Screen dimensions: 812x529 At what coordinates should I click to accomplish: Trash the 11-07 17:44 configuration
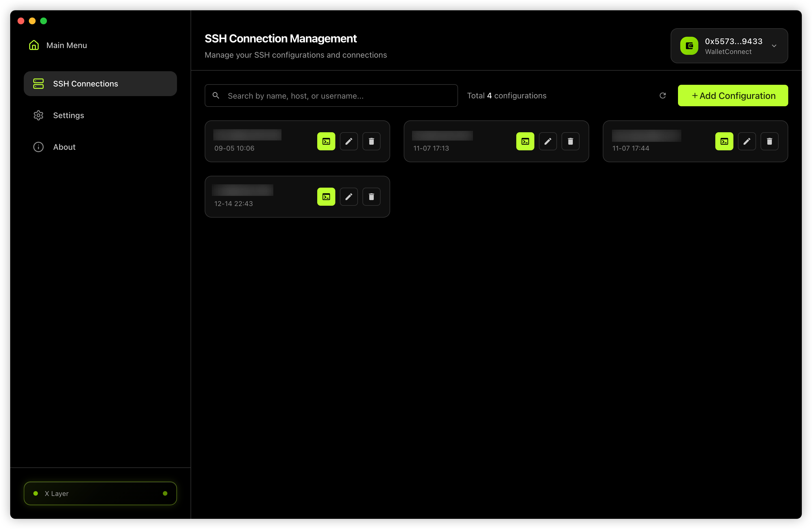pyautogui.click(x=769, y=141)
